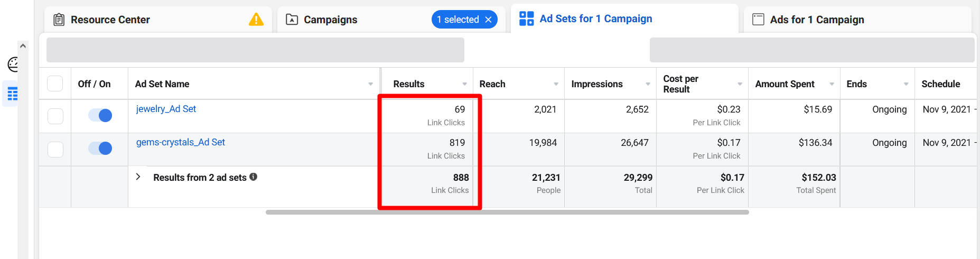Click the Ad Sets grid icon
Image resolution: width=980 pixels, height=259 pixels.
(526, 18)
